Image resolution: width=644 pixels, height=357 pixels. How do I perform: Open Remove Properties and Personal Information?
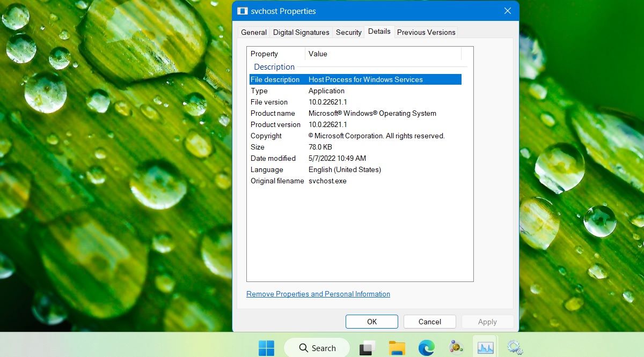318,294
